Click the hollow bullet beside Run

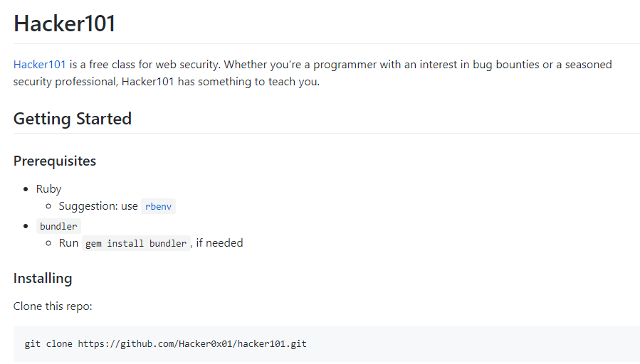click(48, 244)
